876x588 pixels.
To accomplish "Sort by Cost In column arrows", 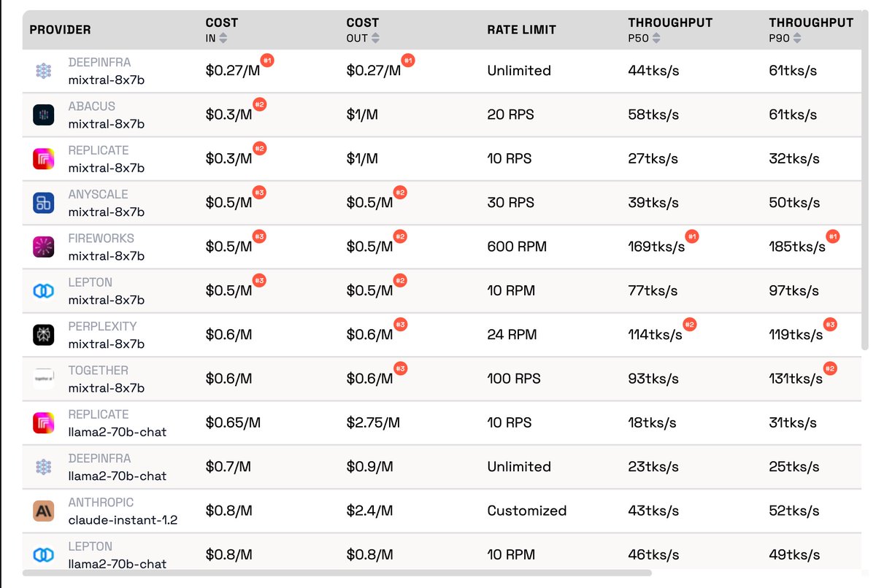I will click(x=223, y=38).
